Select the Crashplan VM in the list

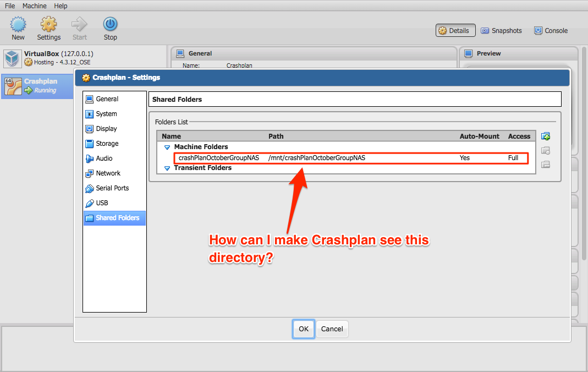[x=37, y=86]
